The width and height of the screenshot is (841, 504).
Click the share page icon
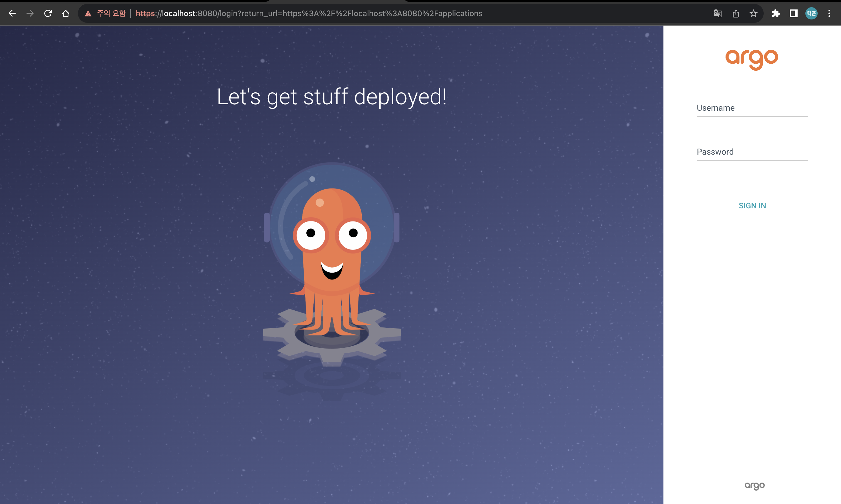736,13
